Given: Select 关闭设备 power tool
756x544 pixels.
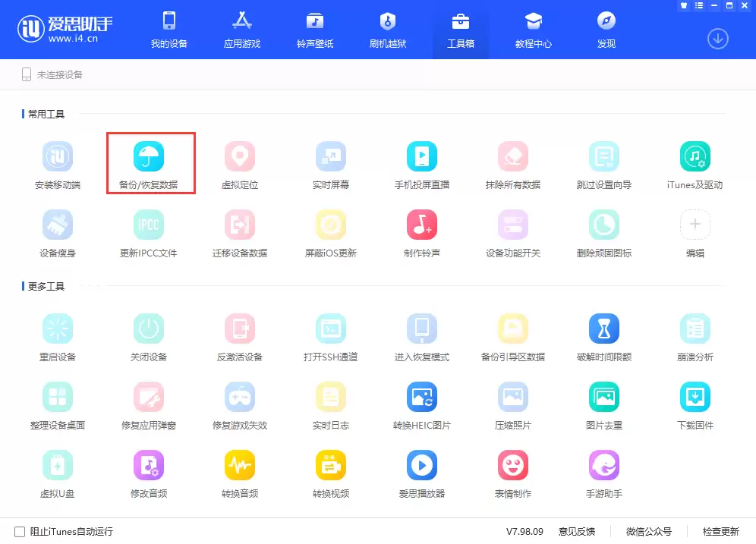Looking at the screenshot, I should (x=149, y=338).
